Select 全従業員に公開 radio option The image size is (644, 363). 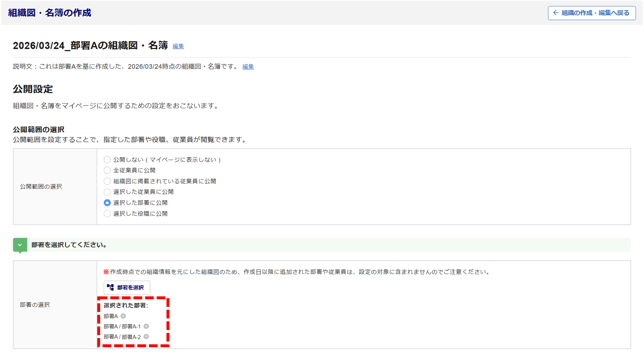(107, 170)
